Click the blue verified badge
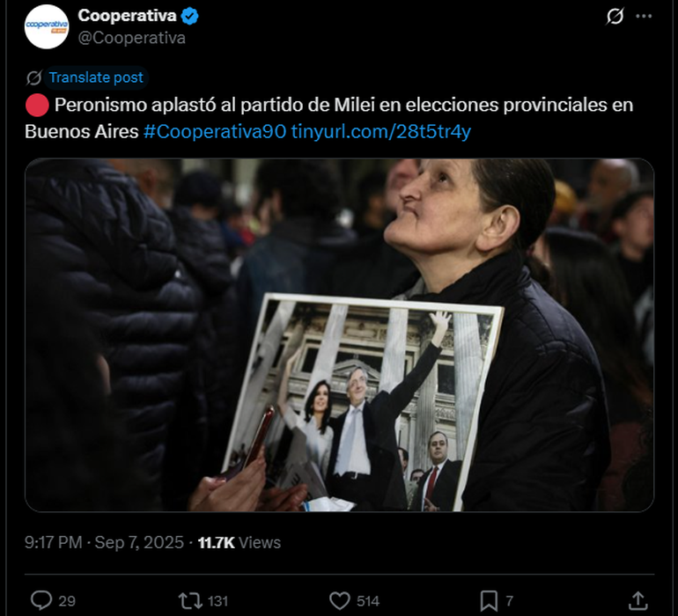Screen dimensions: 678x616 [x=189, y=16]
